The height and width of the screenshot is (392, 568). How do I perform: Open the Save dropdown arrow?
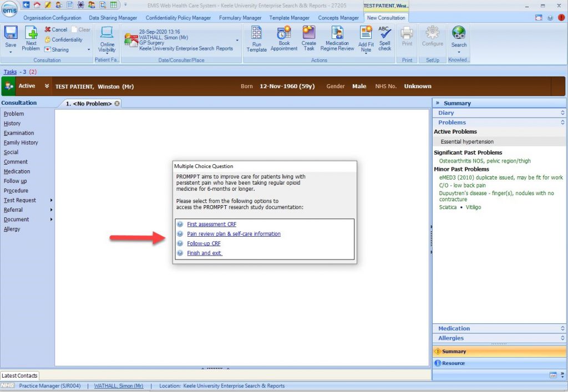pyautogui.click(x=11, y=52)
